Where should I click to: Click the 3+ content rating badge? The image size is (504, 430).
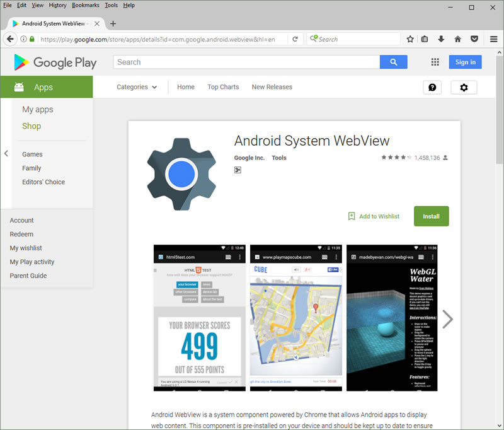pos(238,170)
